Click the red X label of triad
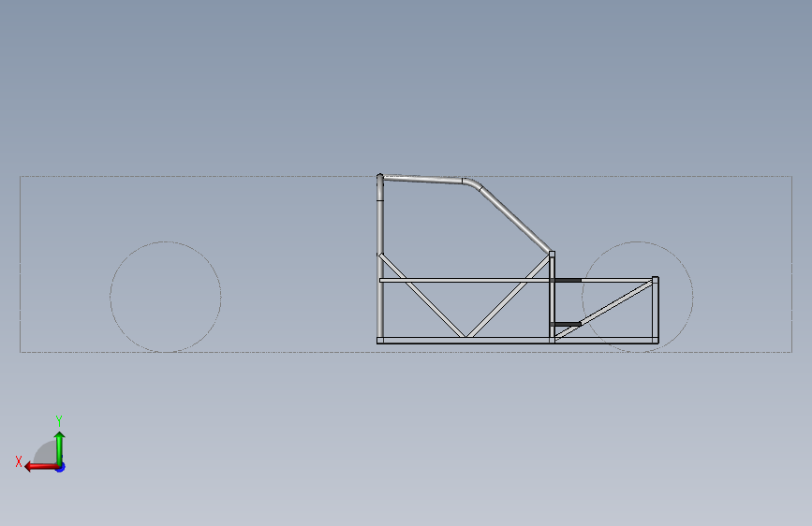The image size is (812, 526). pyautogui.click(x=19, y=461)
